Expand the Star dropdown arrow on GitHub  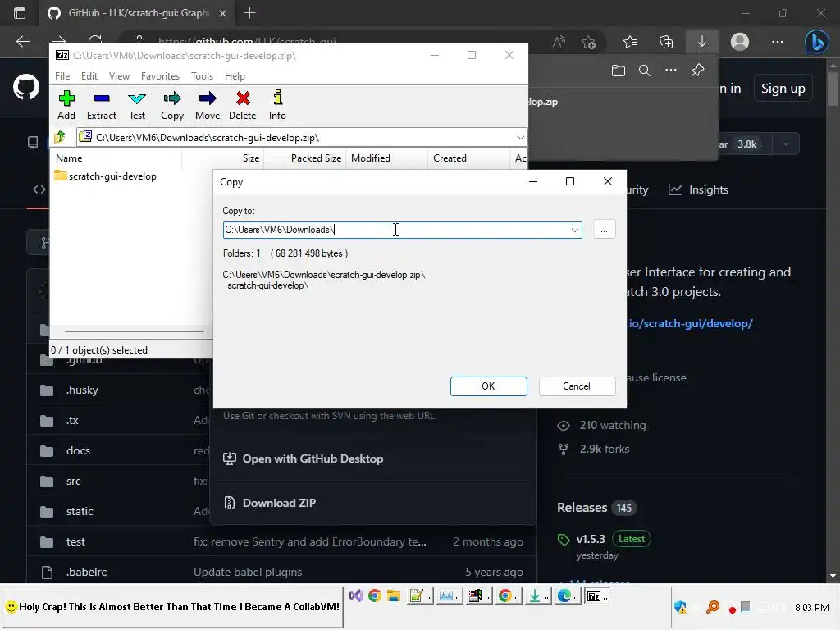click(x=785, y=144)
